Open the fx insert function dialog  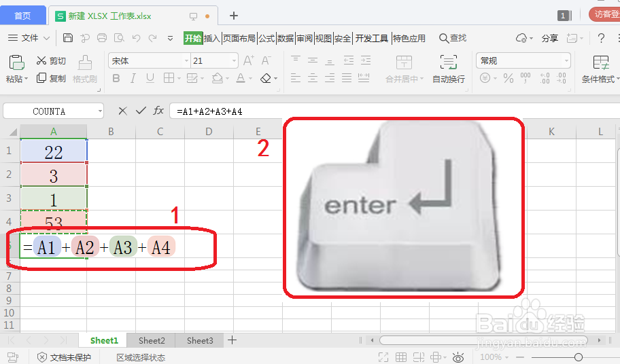coord(158,111)
